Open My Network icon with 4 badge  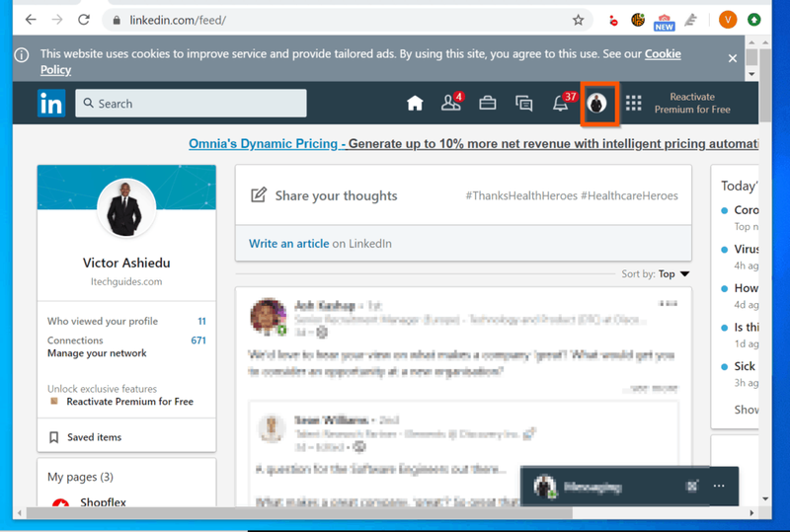pos(451,103)
